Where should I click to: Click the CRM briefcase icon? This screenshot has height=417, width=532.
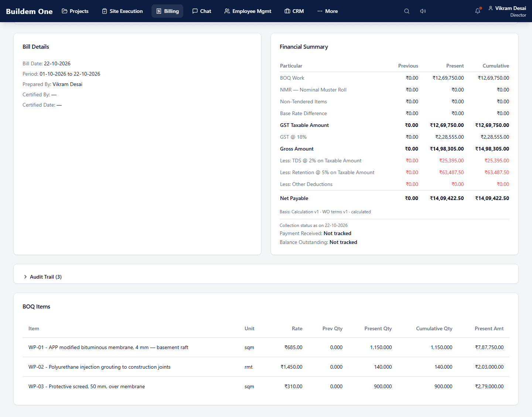coord(287,11)
